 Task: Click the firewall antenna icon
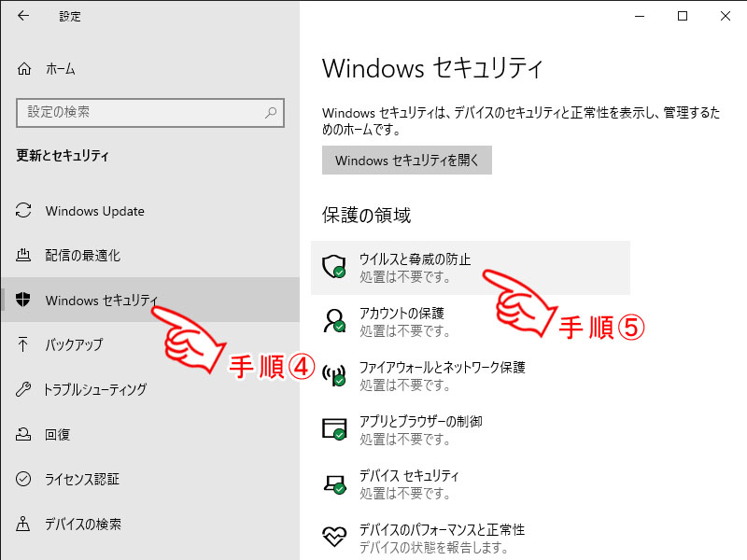click(334, 375)
